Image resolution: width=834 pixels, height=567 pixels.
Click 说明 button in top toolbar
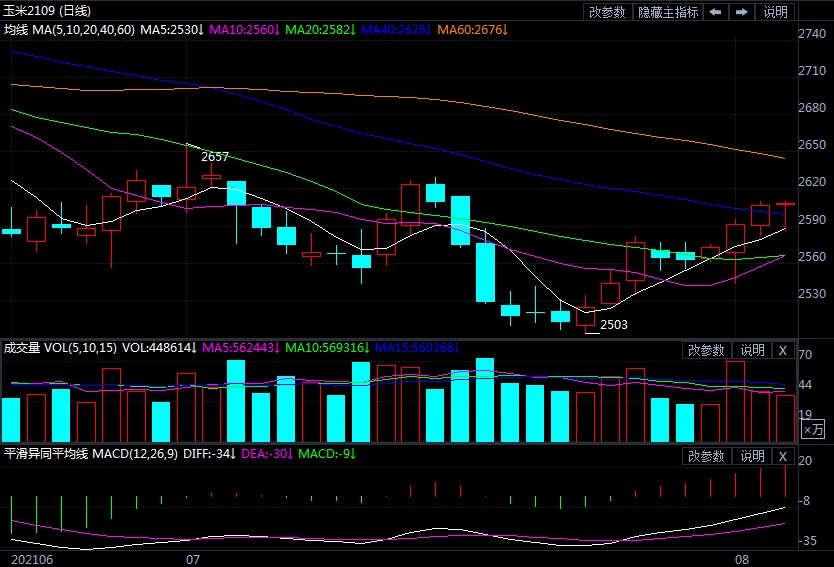click(x=775, y=12)
